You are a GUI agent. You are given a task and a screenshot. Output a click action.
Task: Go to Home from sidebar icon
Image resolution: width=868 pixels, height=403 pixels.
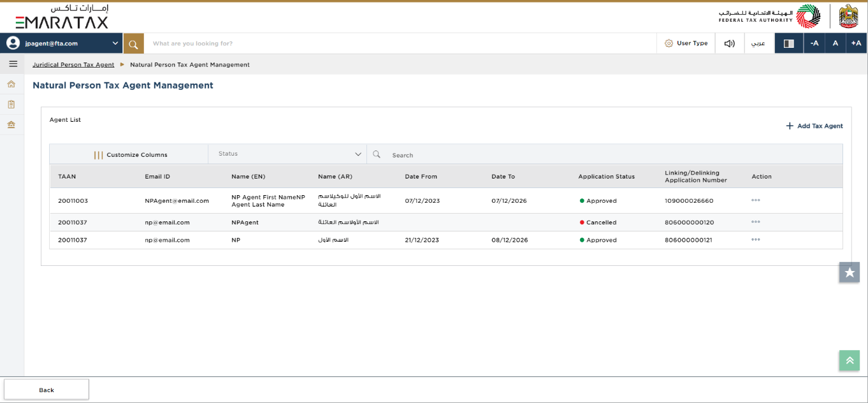(11, 84)
